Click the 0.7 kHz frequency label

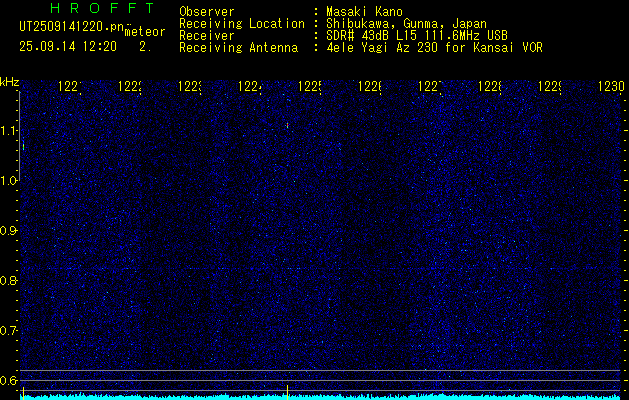tap(8, 331)
